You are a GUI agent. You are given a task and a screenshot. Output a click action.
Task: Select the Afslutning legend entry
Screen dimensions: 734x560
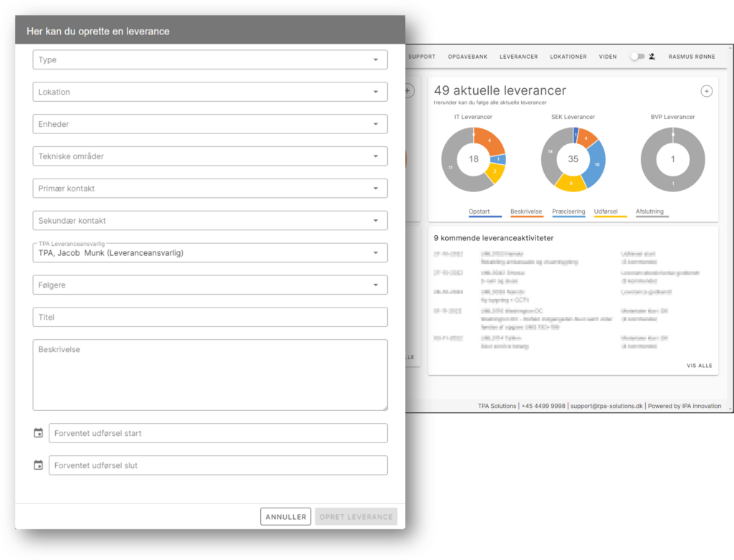652,212
